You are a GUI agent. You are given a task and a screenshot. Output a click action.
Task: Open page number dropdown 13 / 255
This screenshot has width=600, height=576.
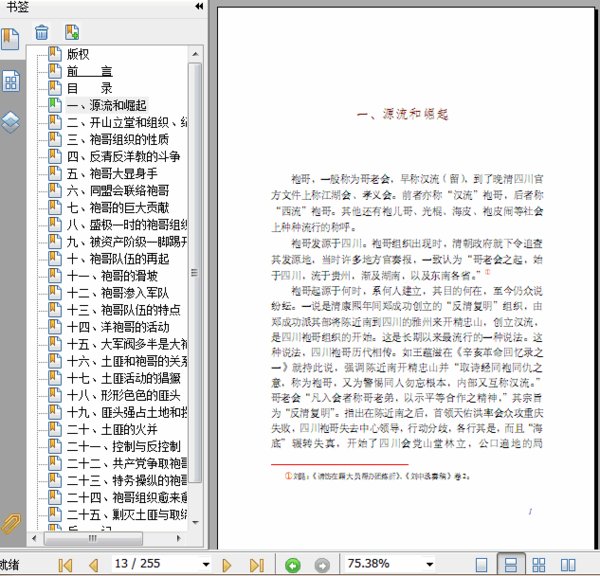206,565
